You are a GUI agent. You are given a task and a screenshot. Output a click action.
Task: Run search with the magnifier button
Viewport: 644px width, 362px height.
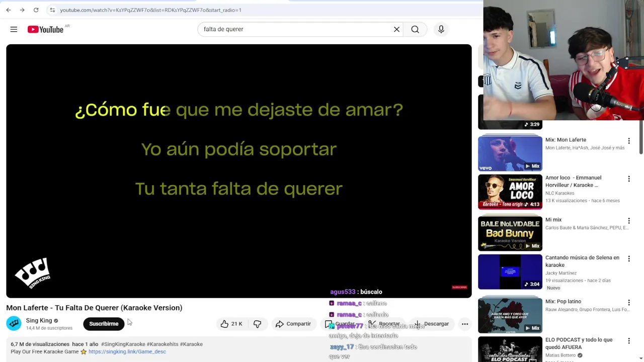(x=415, y=29)
